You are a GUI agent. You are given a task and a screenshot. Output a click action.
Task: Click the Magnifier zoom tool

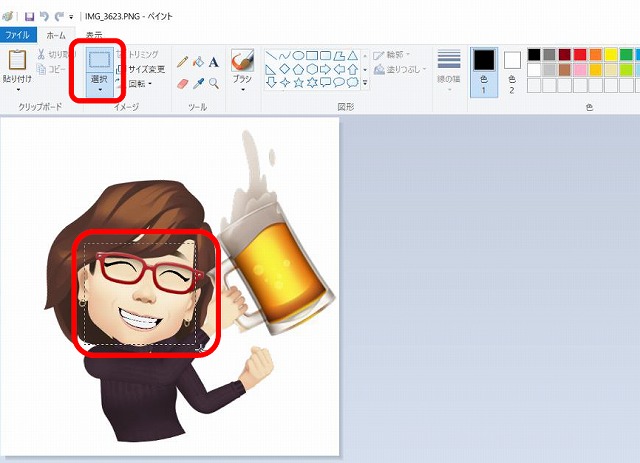pos(214,84)
